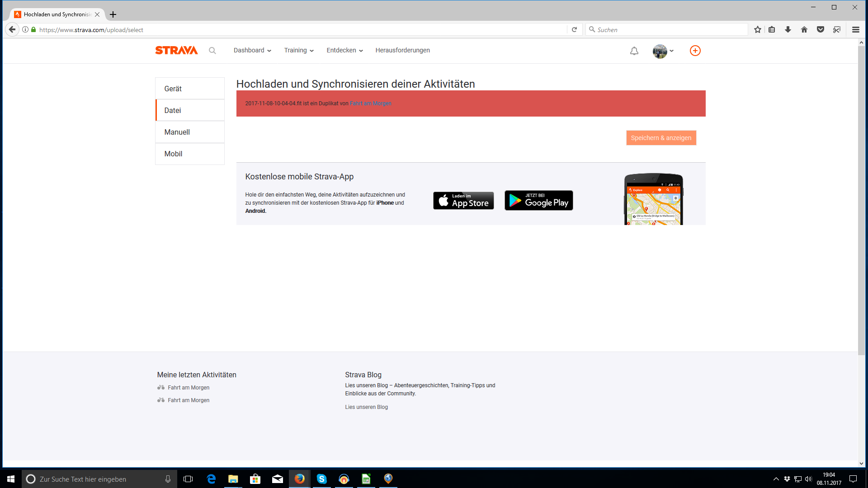Click the Laden im App Store badge
868x488 pixels.
pos(463,201)
